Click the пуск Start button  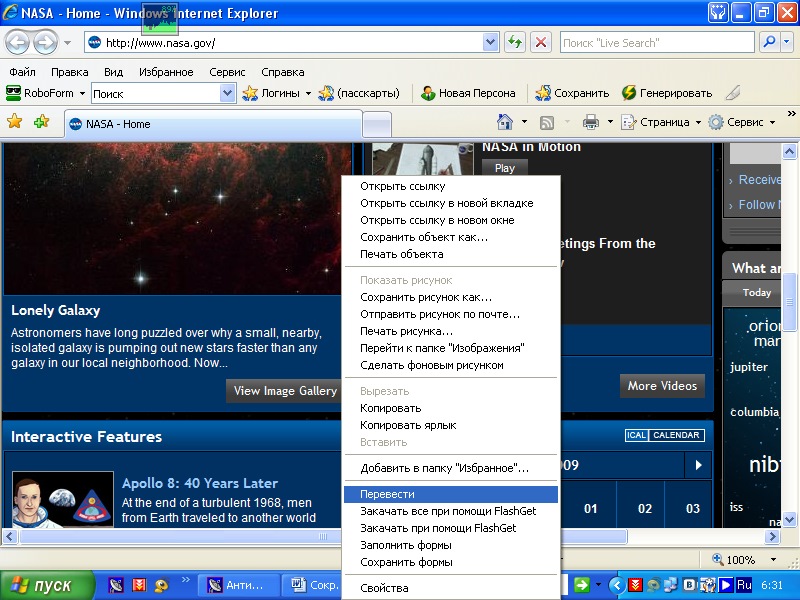pyautogui.click(x=47, y=585)
